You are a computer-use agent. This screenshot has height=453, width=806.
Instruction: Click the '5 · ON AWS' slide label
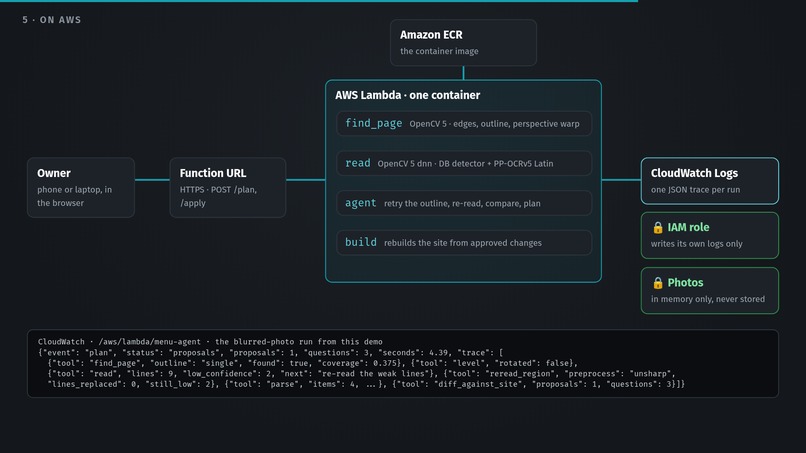(51, 20)
